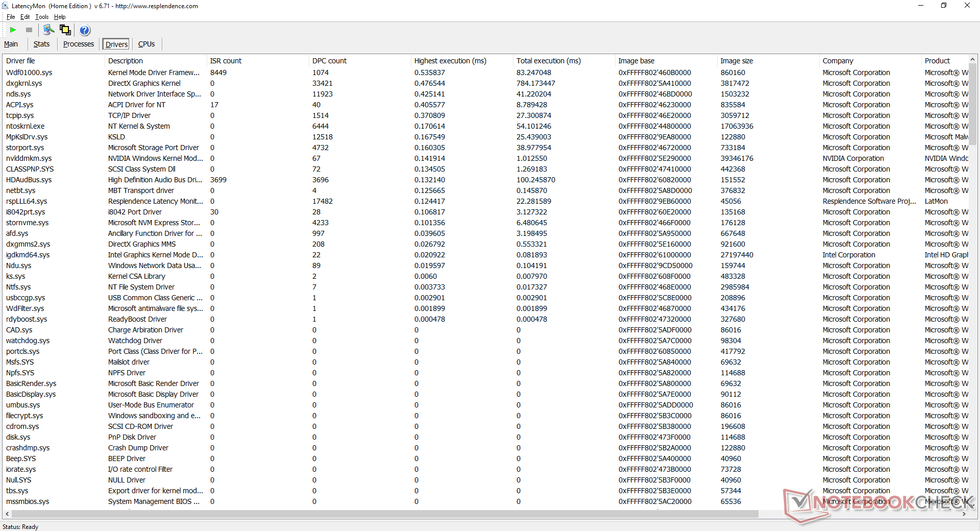Select the Ntfs.sys driver row
Image resolution: width=980 pixels, height=531 pixels.
point(485,287)
